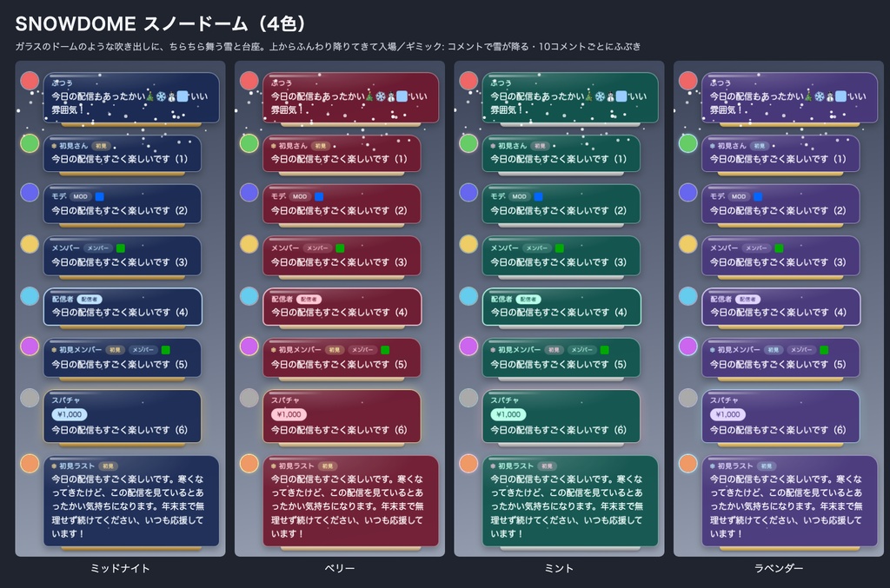Click the 配信者 pill badge in the Berry column
This screenshot has width=890, height=588.
click(309, 299)
